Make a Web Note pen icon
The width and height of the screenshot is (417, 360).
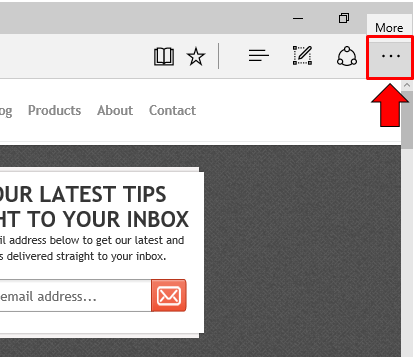tap(303, 55)
